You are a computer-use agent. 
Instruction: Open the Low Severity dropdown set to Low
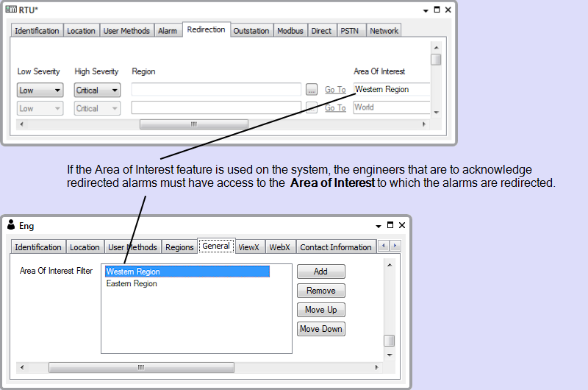(x=40, y=91)
